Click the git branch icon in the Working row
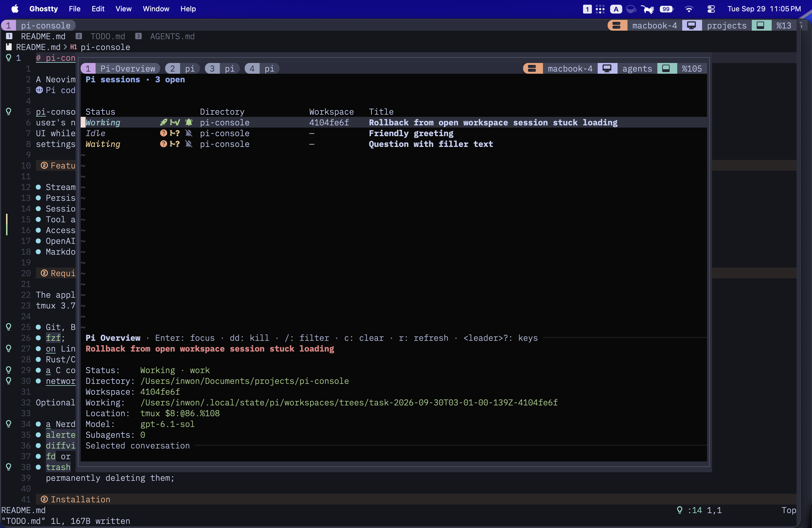The height and width of the screenshot is (528, 812). coord(175,122)
